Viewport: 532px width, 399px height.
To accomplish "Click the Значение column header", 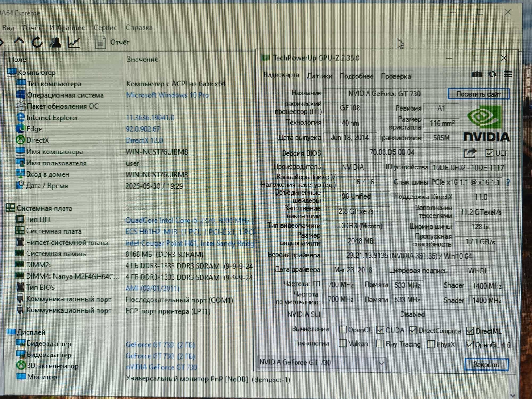I will tap(142, 59).
